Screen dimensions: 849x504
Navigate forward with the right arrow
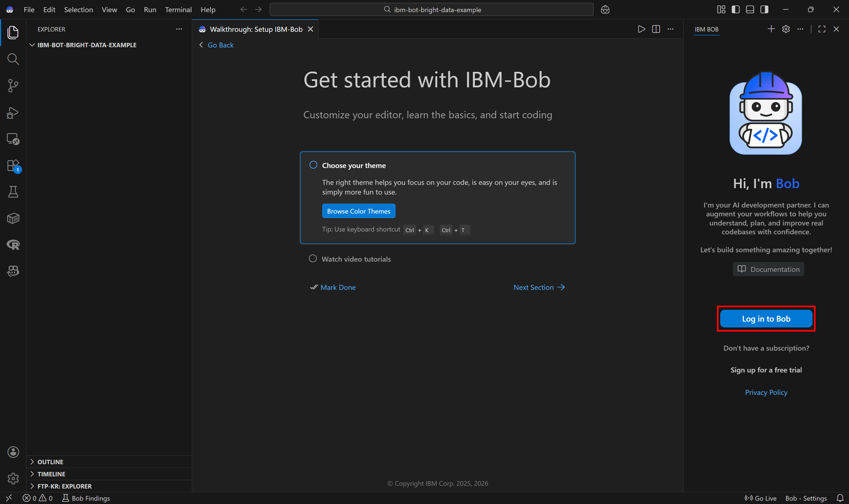pyautogui.click(x=258, y=9)
